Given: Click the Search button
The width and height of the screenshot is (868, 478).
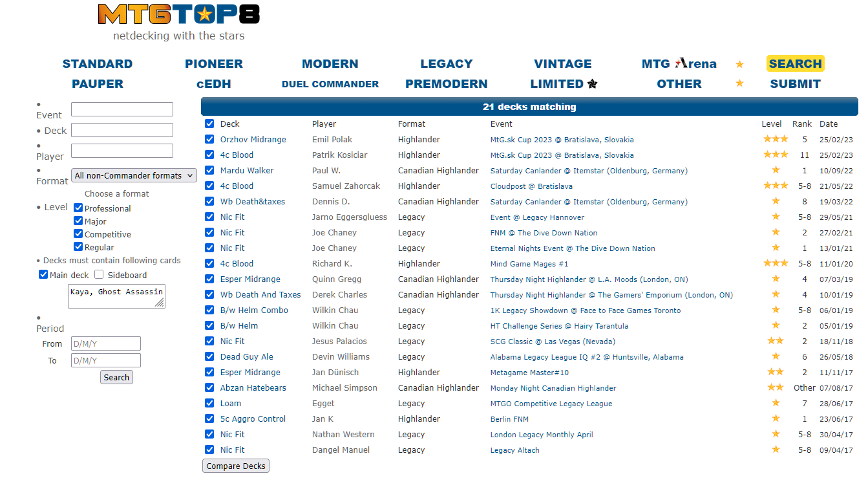Looking at the screenshot, I should [116, 377].
